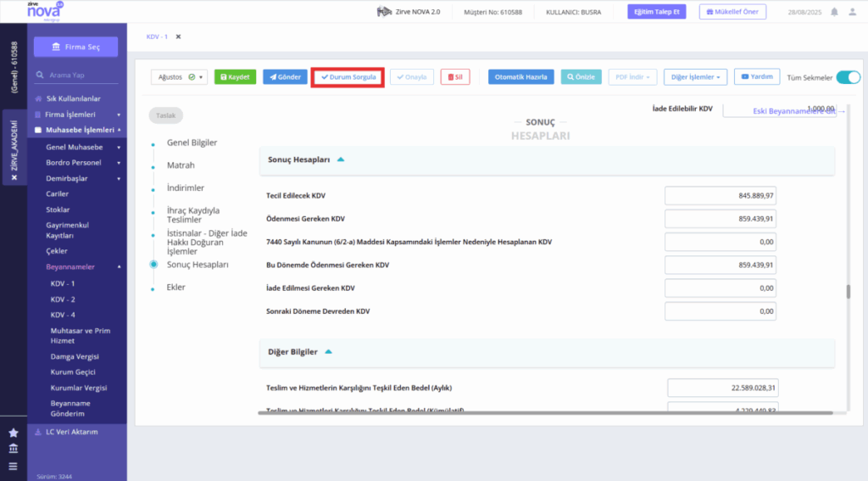Click the Tecil Edilecek KDV field
Screen dimensions: 868x481
pos(721,196)
